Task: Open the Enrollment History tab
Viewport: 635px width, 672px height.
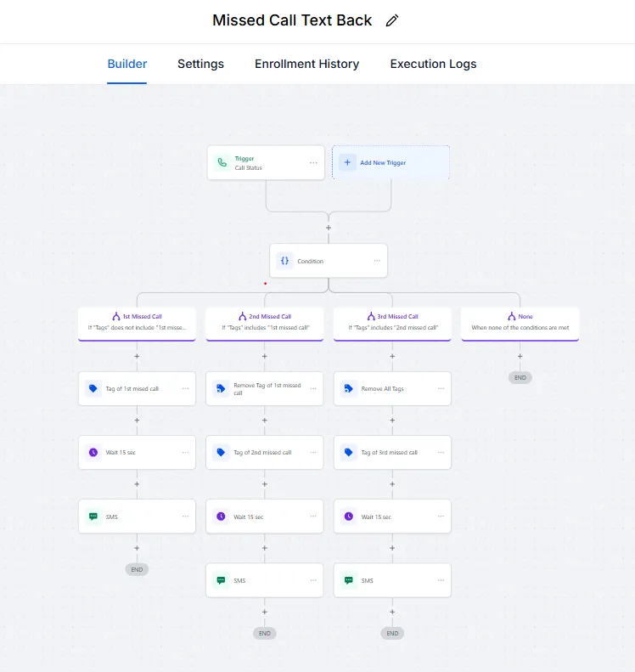Action: tap(306, 64)
